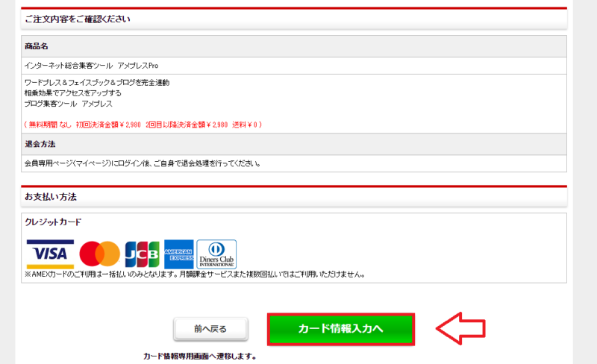Image resolution: width=597 pixels, height=364 pixels.
Task: Click the American Express logo
Action: [x=179, y=254]
